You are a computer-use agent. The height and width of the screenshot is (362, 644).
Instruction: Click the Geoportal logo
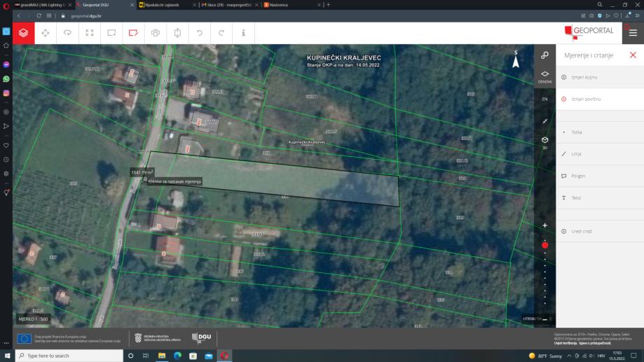(589, 32)
